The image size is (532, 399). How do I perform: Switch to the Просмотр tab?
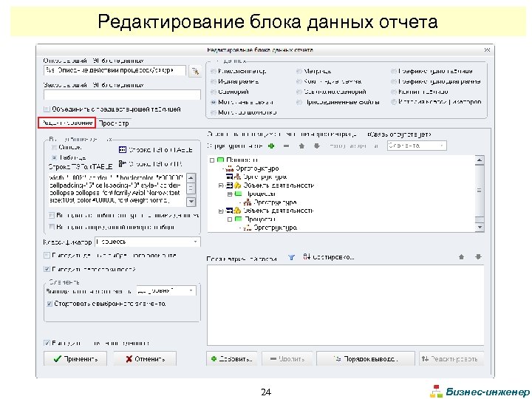point(114,123)
